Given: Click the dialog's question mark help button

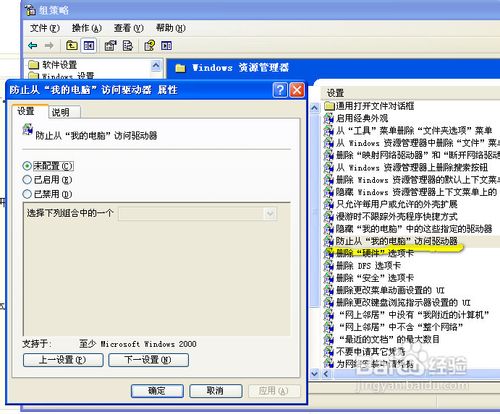Looking at the screenshot, I should point(280,90).
